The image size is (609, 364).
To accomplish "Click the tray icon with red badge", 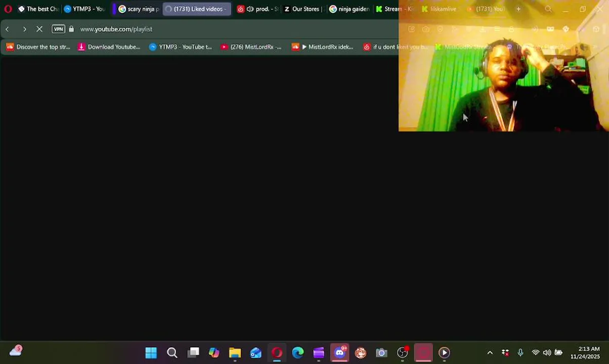I will point(505,353).
